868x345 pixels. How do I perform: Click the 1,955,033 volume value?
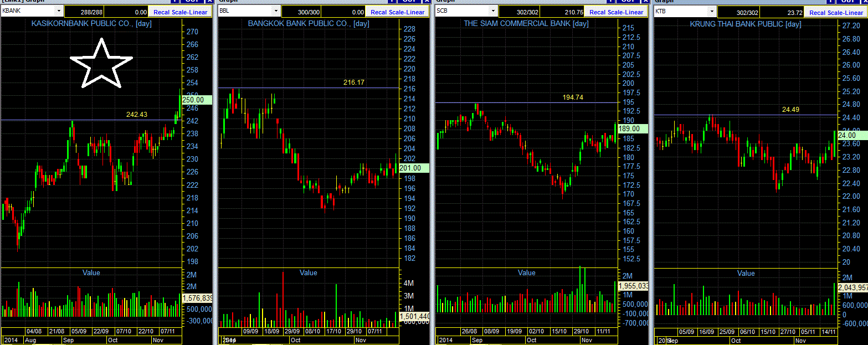click(x=633, y=286)
